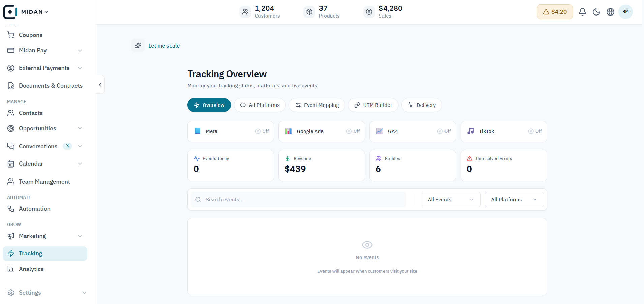
Task: Click the Meta platform icon
Action: click(x=197, y=131)
